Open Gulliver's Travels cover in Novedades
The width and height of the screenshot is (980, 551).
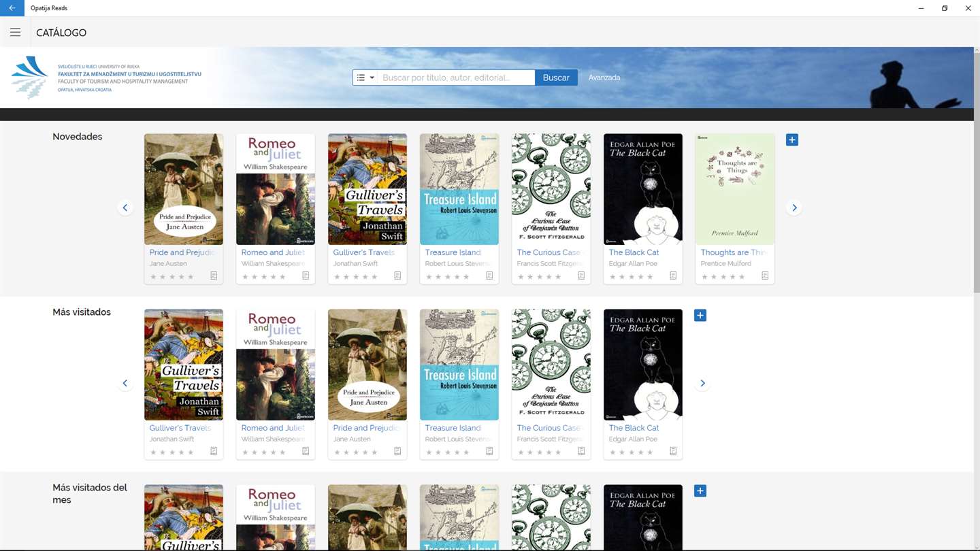click(367, 189)
